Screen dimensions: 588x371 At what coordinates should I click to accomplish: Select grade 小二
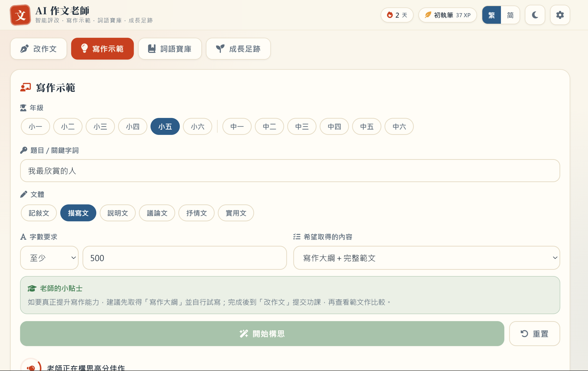pos(68,127)
